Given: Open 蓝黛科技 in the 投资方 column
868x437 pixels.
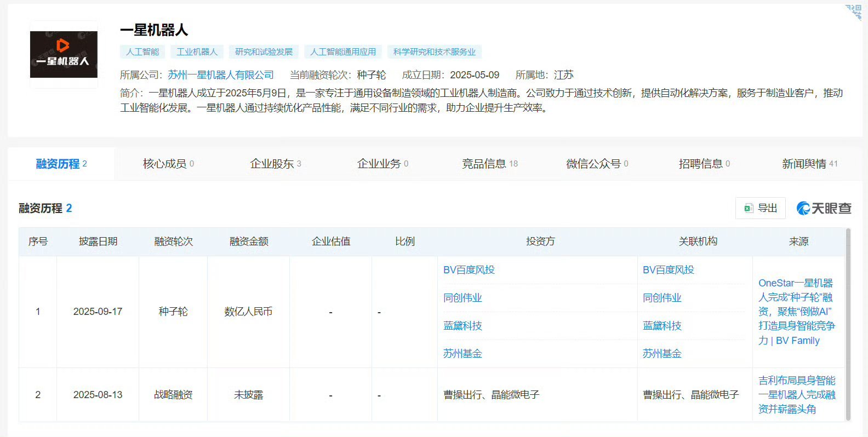Looking at the screenshot, I should pos(462,326).
